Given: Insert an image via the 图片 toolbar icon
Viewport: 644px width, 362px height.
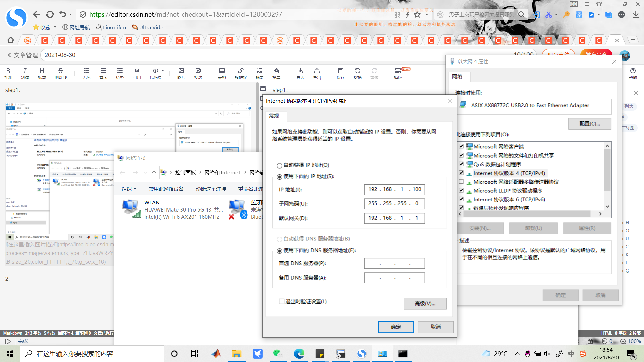Looking at the screenshot, I should 181,73.
